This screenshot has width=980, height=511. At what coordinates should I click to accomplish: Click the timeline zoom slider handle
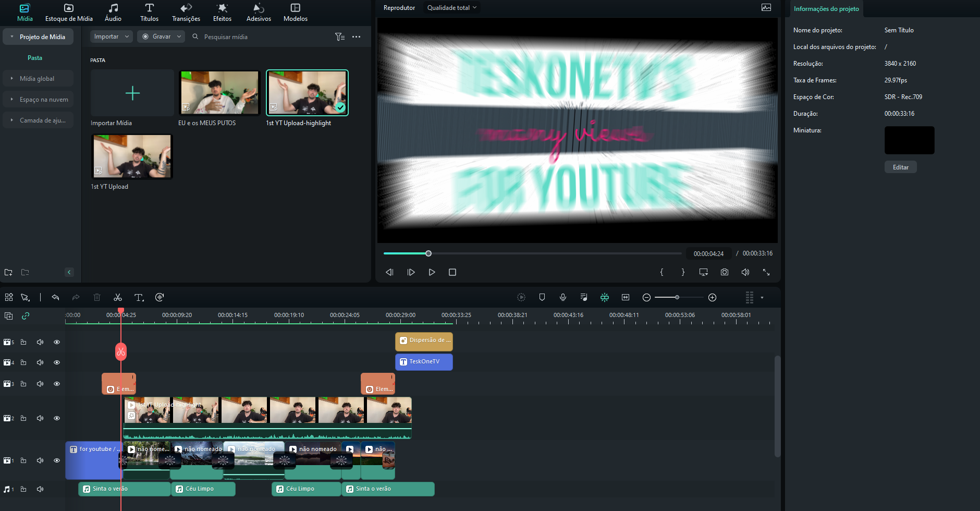pyautogui.click(x=677, y=297)
